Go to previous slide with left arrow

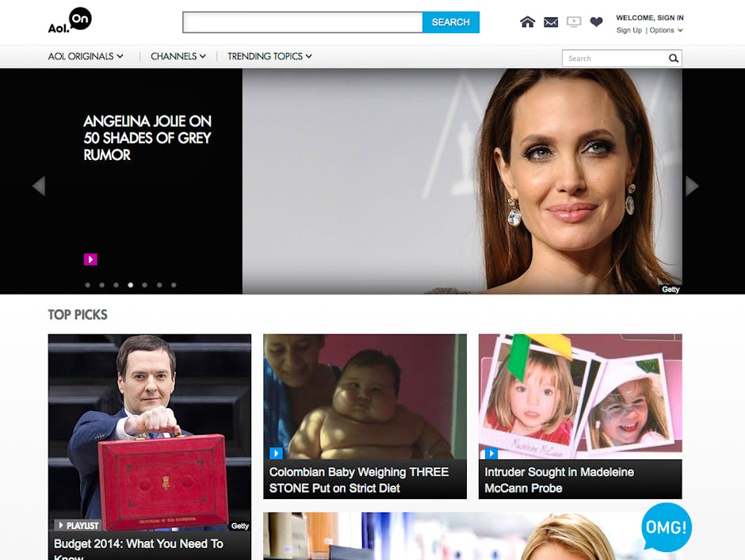38,186
